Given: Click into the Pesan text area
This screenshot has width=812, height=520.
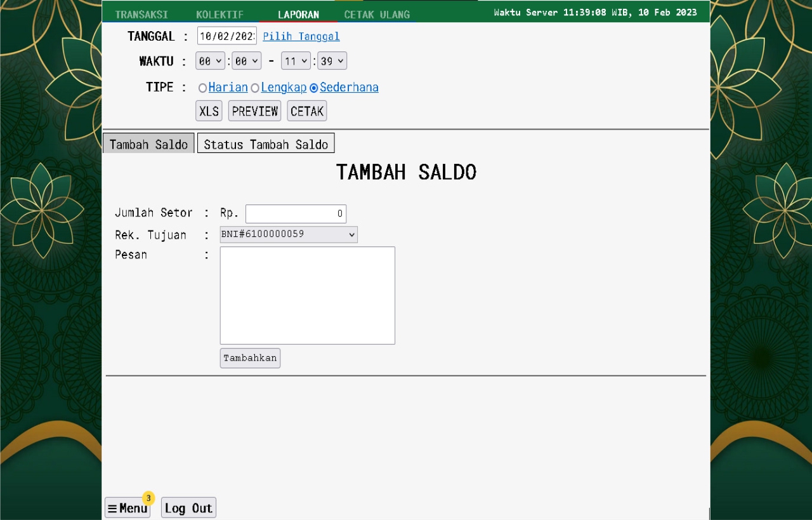Looking at the screenshot, I should pyautogui.click(x=307, y=295).
